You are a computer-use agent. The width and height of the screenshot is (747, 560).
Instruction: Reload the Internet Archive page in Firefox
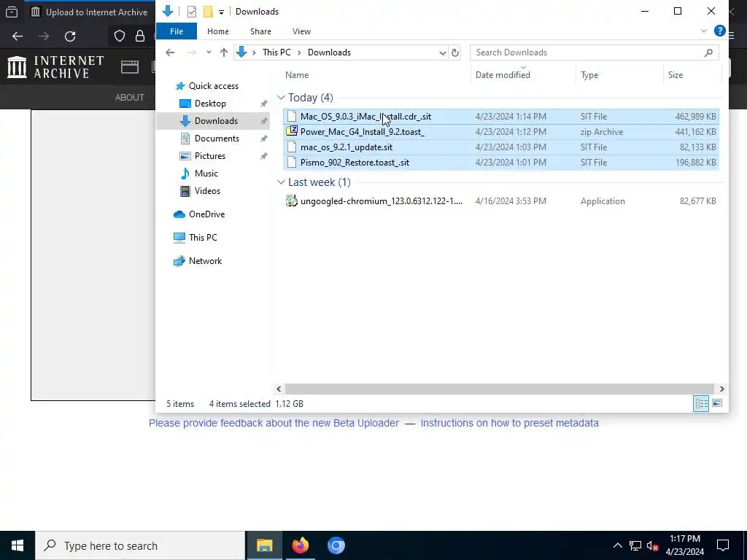[70, 36]
